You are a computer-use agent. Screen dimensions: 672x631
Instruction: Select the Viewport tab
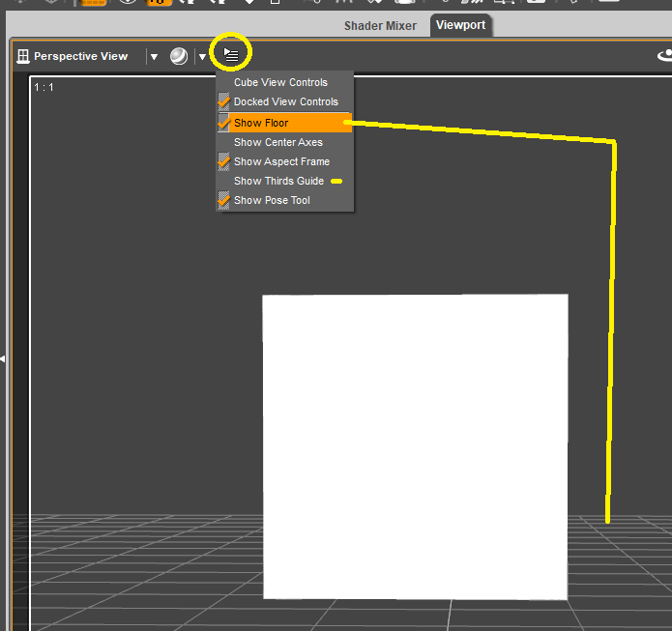coord(460,25)
